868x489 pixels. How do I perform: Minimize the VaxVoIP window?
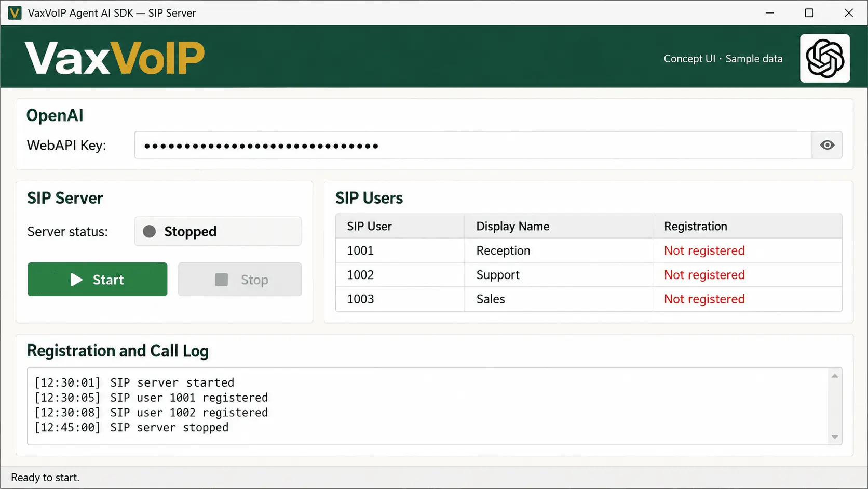[x=770, y=13]
